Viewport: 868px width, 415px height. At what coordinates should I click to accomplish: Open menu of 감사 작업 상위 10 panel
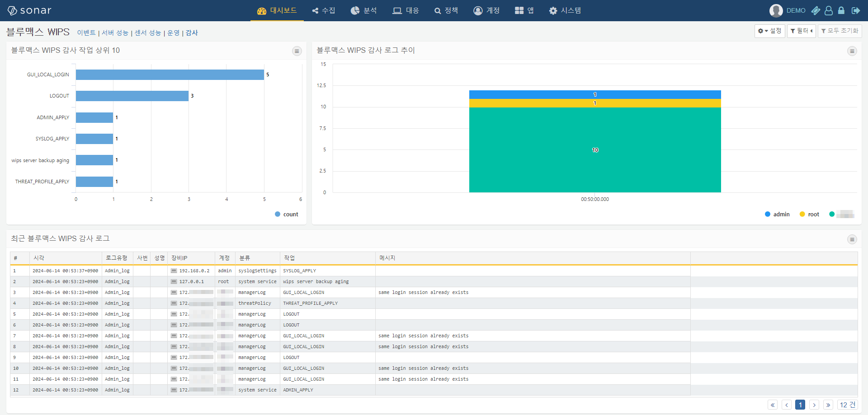pyautogui.click(x=297, y=51)
